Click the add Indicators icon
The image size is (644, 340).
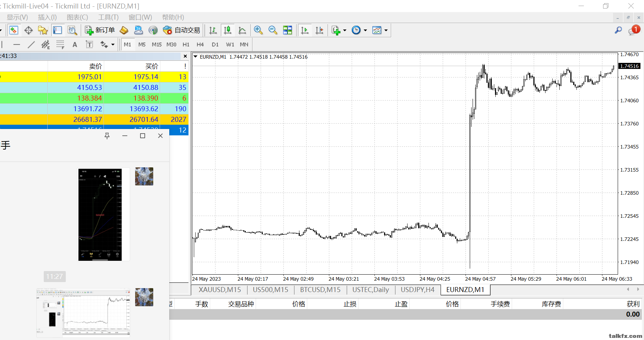336,30
